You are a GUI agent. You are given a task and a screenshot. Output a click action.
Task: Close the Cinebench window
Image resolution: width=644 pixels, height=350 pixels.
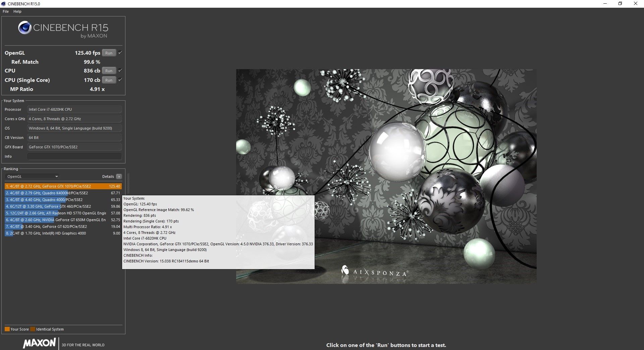636,4
